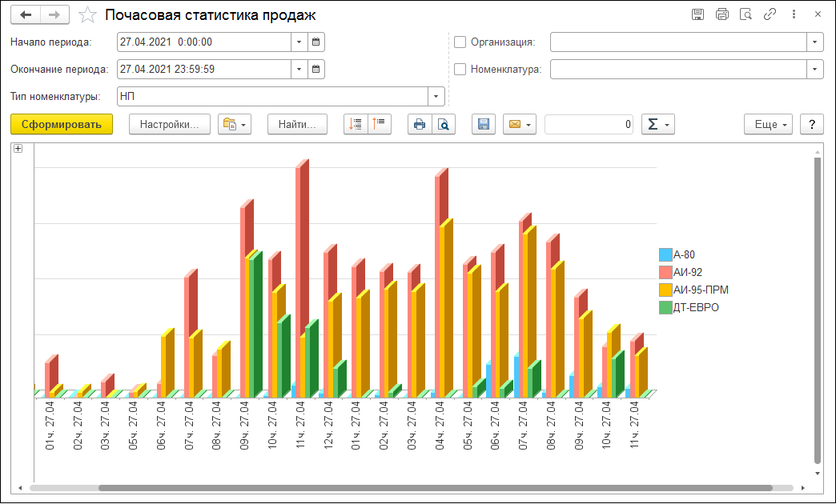
Task: Open Настройки... report settings
Action: (x=169, y=124)
